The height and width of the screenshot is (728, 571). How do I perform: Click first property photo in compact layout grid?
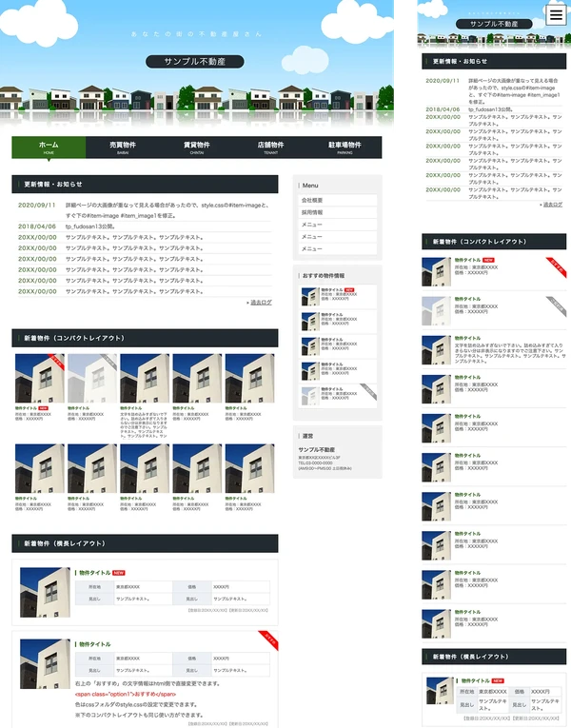(x=40, y=379)
